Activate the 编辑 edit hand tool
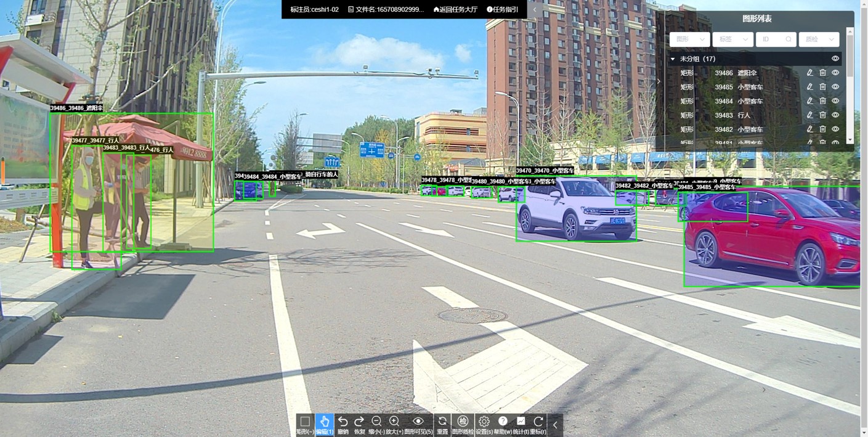This screenshot has width=868, height=437. point(324,422)
